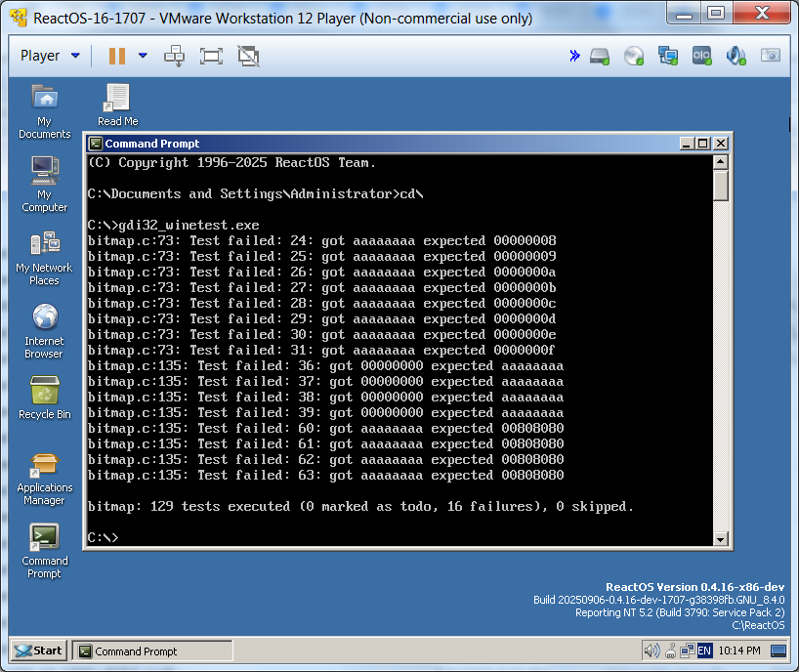799x672 pixels.
Task: Select My Documents desktop icon
Action: point(44,111)
